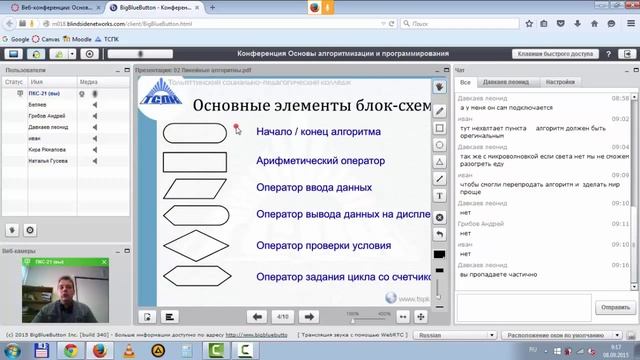Open the window layout dropdown
This screenshot has height=360, width=640.
pos(562,335)
